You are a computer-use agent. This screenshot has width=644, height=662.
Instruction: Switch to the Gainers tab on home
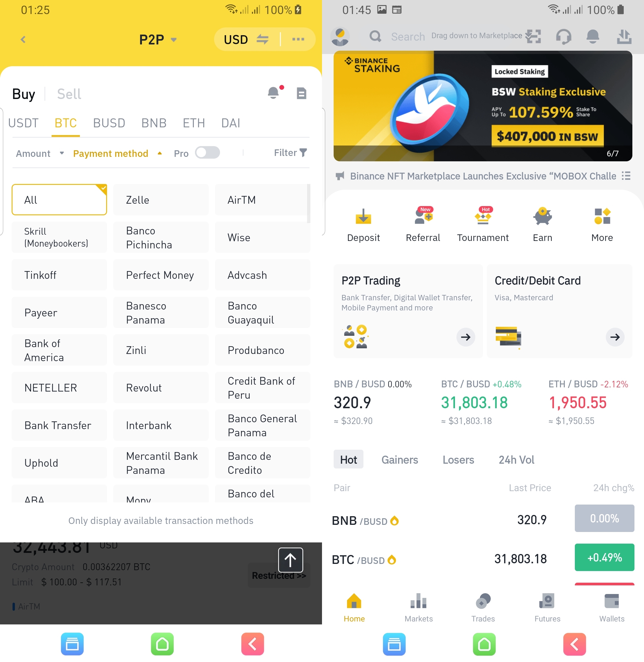[400, 460]
